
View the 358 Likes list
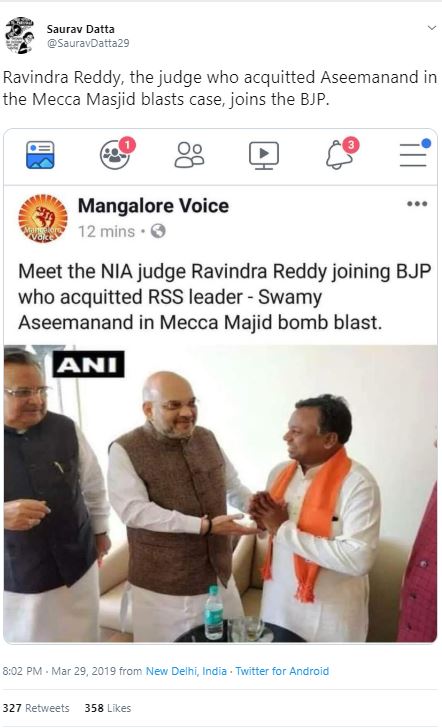click(x=108, y=708)
